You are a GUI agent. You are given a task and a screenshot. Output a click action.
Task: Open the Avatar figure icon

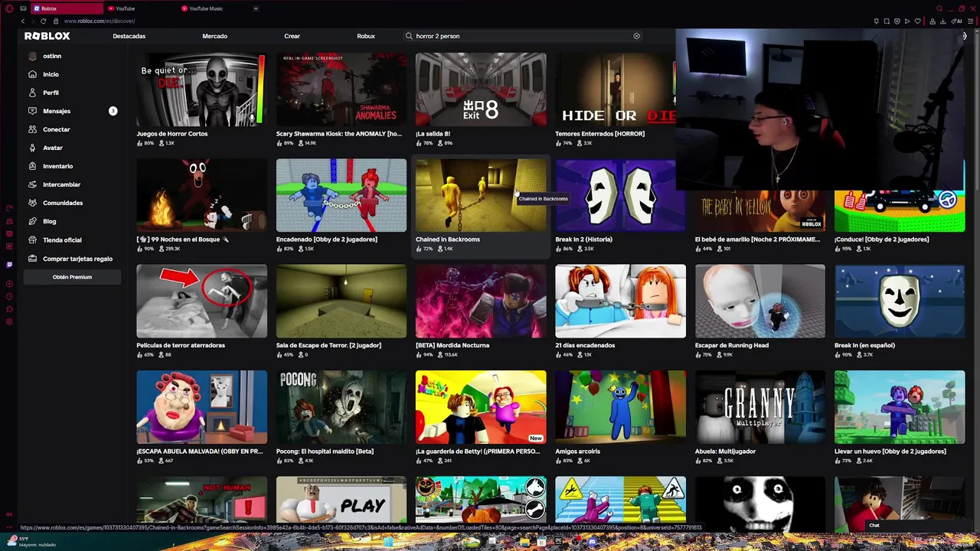click(32, 148)
